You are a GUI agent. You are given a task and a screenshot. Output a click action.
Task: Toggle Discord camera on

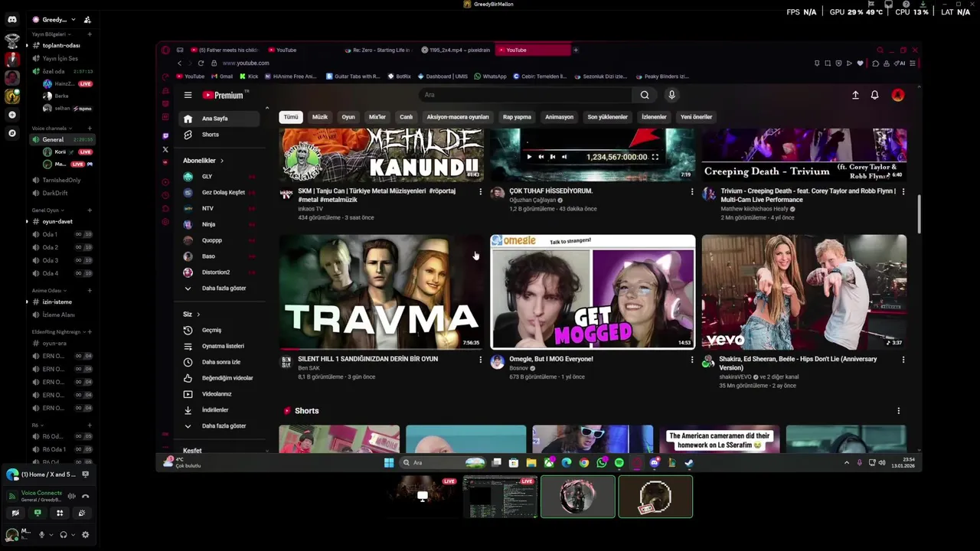(15, 513)
